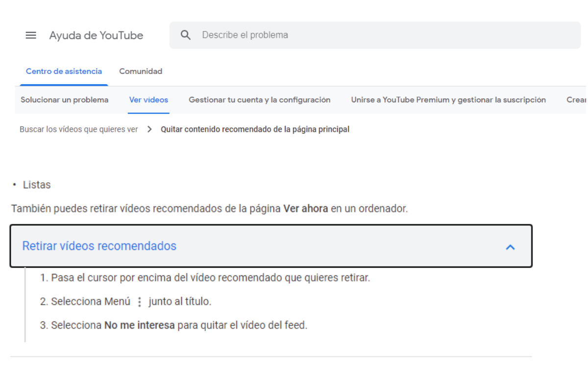Image resolution: width=588 pixels, height=392 pixels.
Task: Click 'junto al título' text in step 2
Action: tap(180, 301)
